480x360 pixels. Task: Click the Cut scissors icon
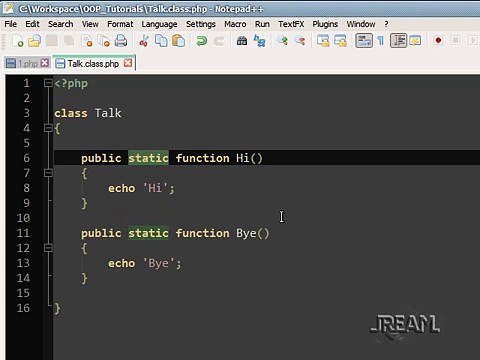point(144,41)
